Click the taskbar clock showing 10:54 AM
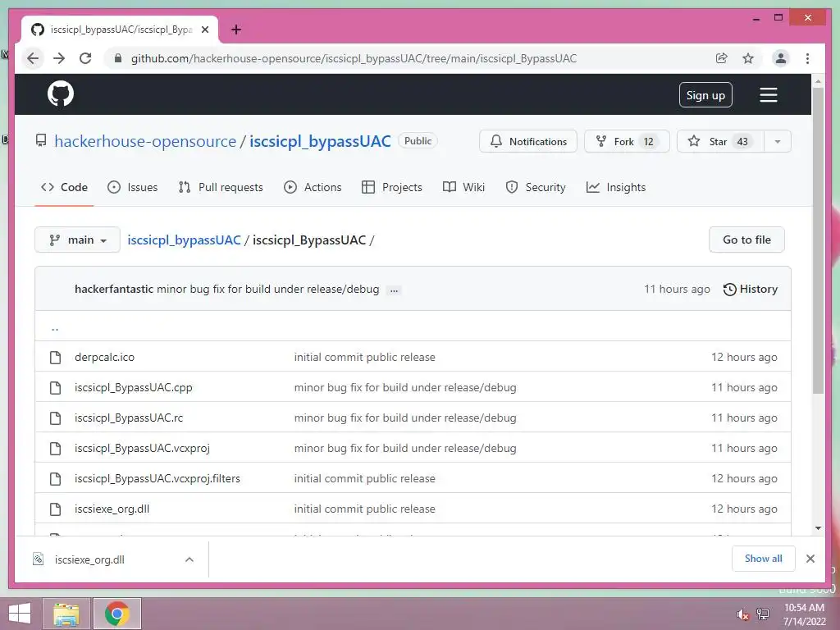The height and width of the screenshot is (630, 840). (804, 614)
